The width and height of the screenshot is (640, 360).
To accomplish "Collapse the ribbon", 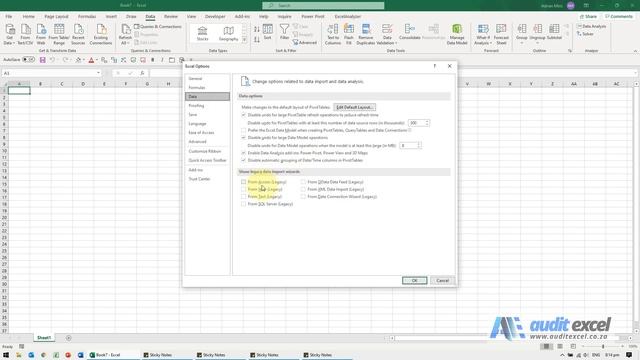I will click(635, 51).
